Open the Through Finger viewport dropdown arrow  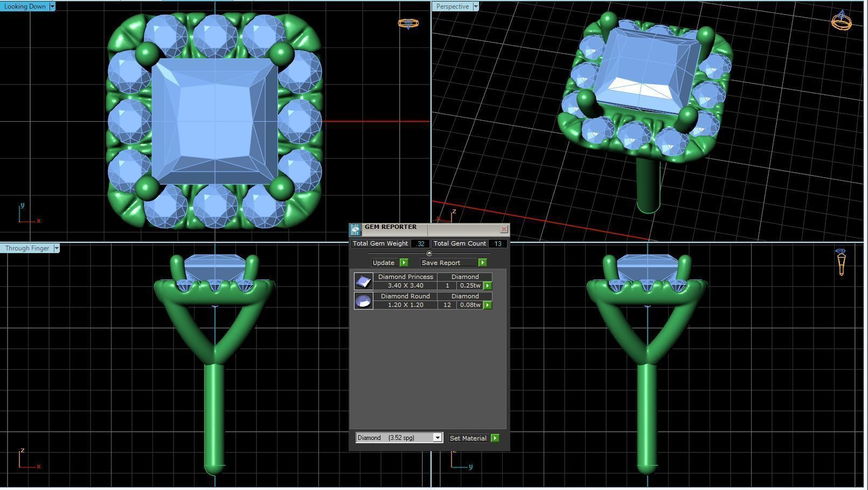(57, 248)
